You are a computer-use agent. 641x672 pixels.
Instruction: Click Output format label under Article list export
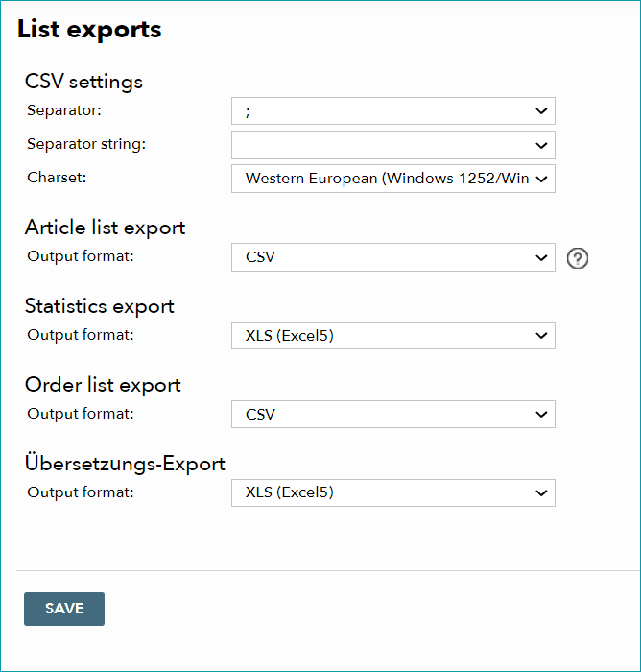click(x=81, y=256)
